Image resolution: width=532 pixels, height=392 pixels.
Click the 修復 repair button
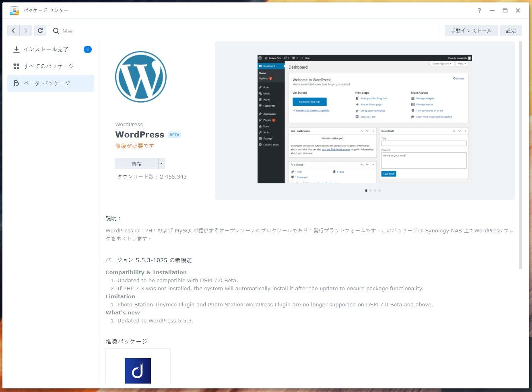click(x=137, y=164)
